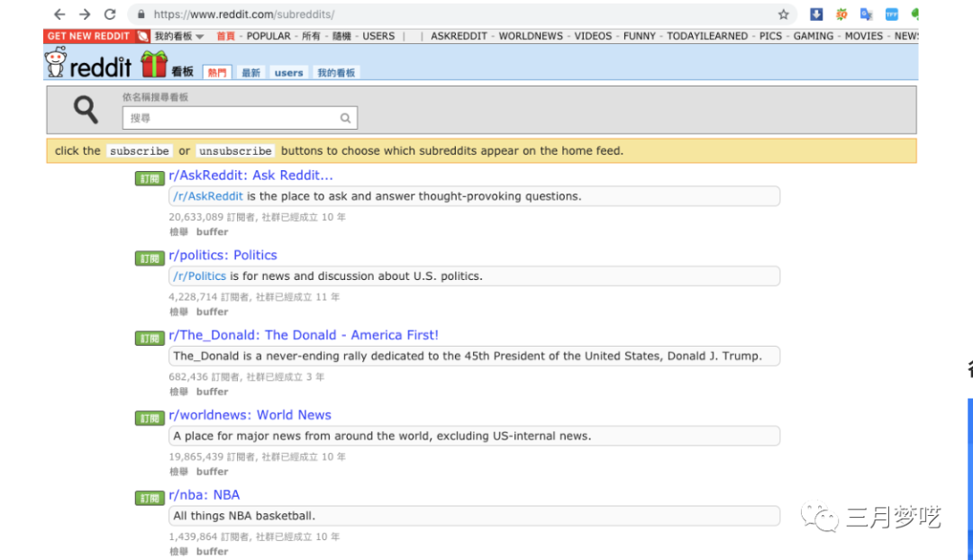Toggle subscribe button for r/AskReddit

(x=150, y=178)
